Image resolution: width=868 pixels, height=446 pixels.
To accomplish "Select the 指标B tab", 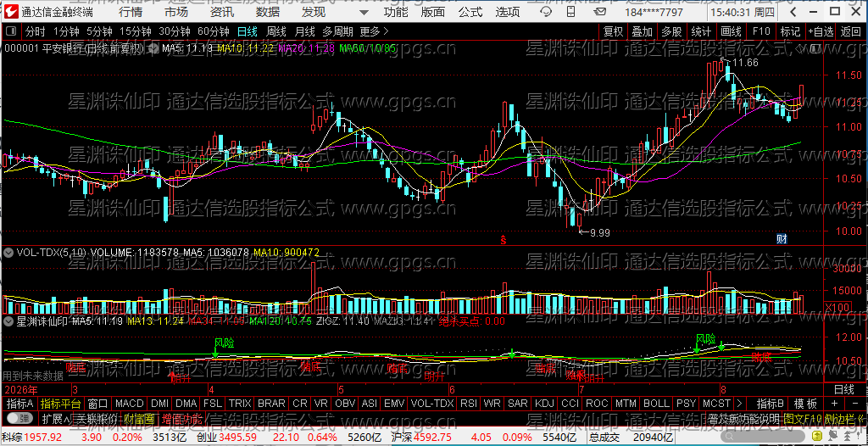I will point(771,404).
